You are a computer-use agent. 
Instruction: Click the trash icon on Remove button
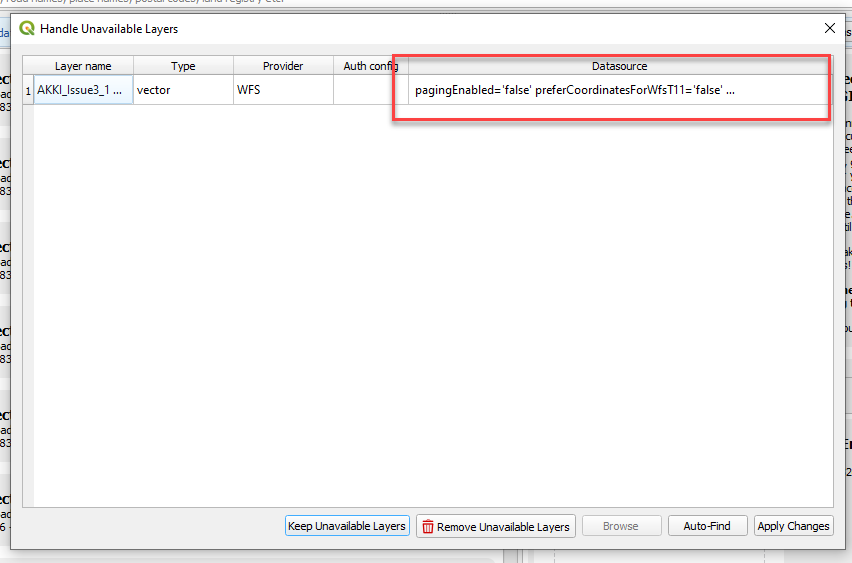428,527
